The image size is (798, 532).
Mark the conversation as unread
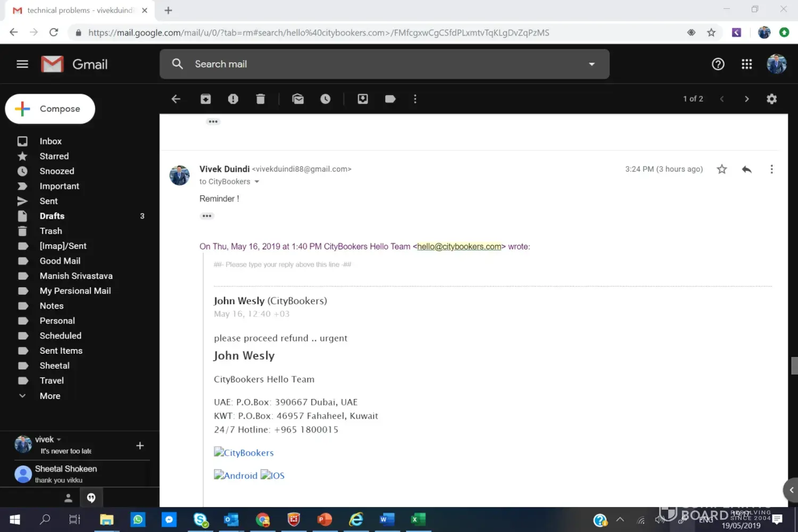point(298,99)
